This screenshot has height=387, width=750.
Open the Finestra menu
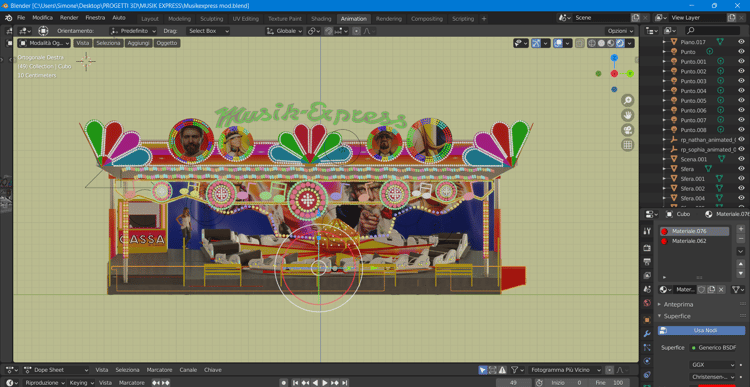[x=95, y=18]
